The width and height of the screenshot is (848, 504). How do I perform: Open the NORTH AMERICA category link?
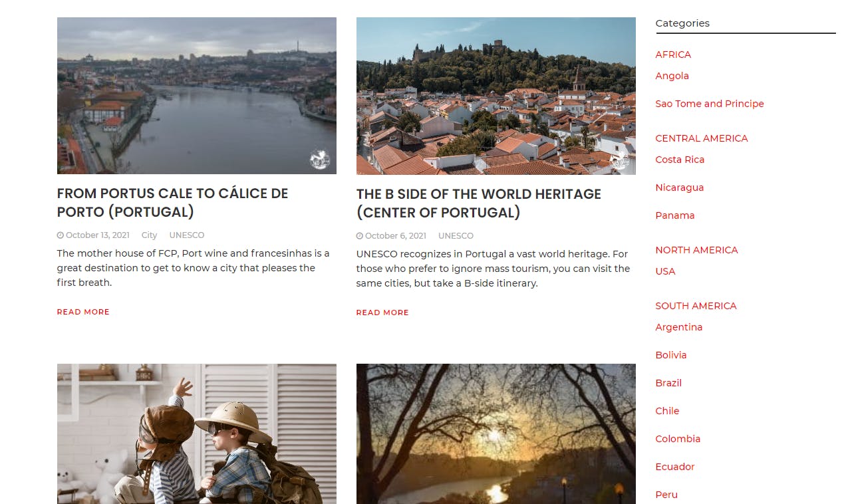click(696, 250)
